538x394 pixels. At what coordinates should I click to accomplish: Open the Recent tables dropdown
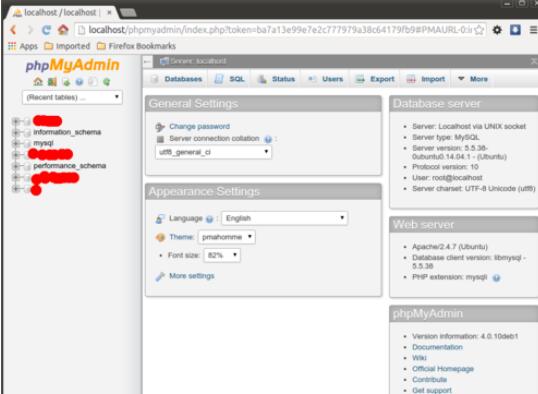(72, 97)
